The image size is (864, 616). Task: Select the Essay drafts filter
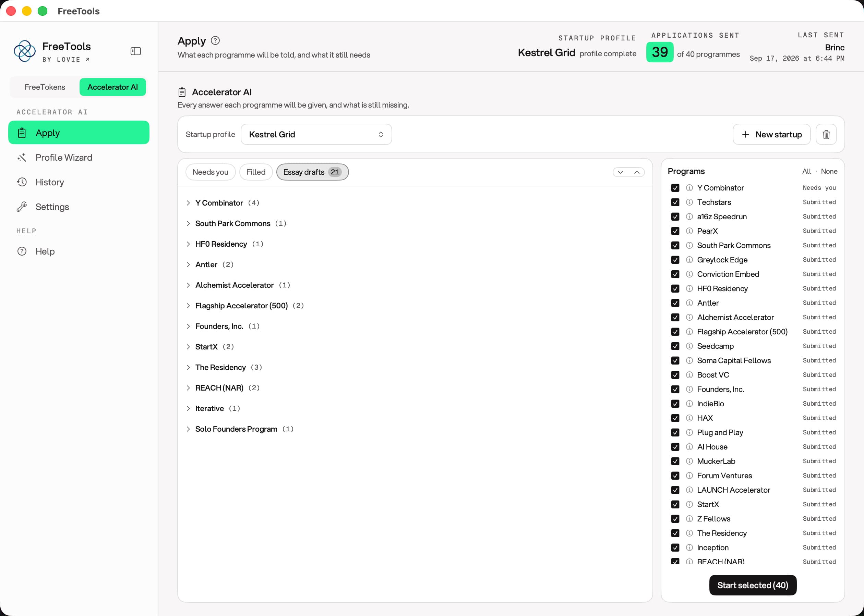pyautogui.click(x=312, y=172)
